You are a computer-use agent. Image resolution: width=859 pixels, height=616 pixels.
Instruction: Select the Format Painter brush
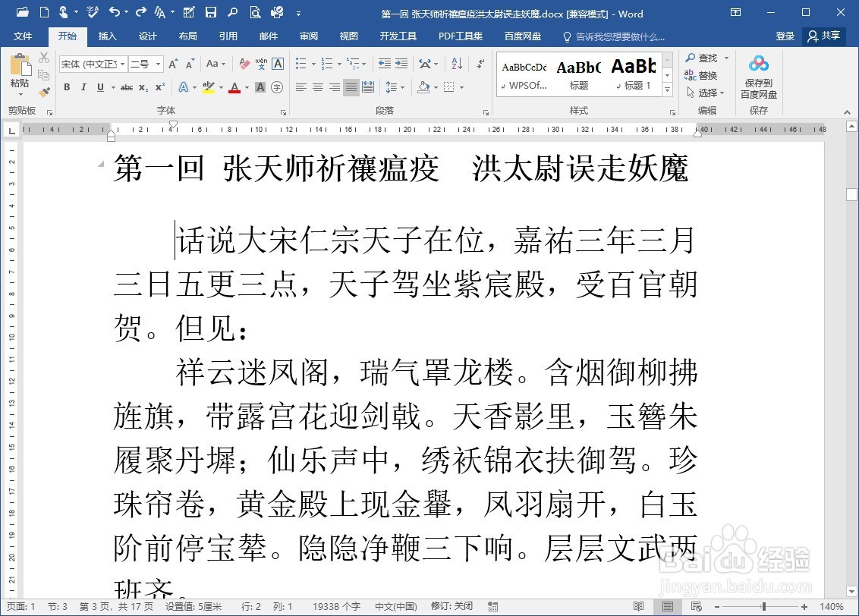click(44, 92)
